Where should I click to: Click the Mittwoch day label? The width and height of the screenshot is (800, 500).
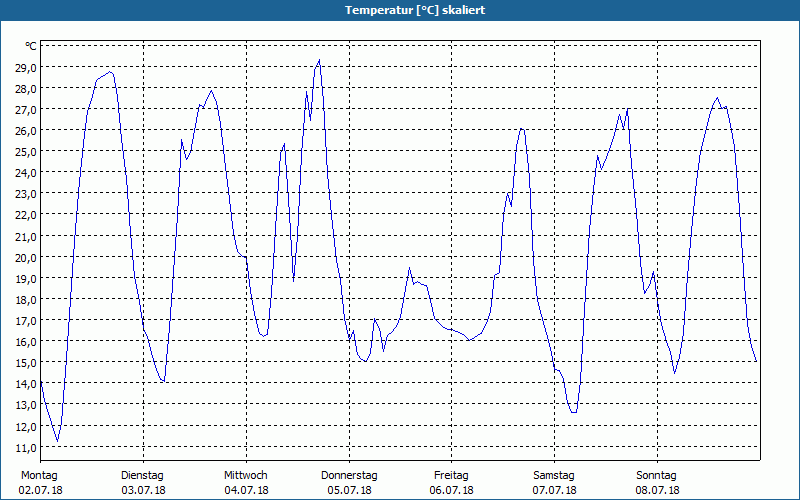(x=246, y=476)
